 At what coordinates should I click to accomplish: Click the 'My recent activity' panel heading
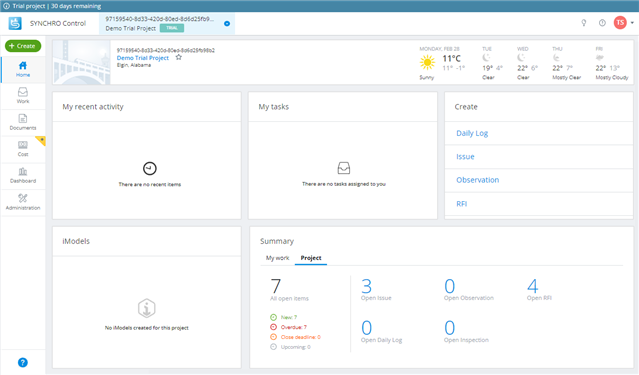click(x=93, y=107)
